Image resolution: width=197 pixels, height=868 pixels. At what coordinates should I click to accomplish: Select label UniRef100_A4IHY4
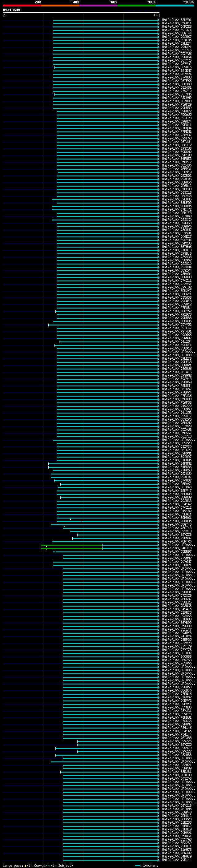point(177,636)
